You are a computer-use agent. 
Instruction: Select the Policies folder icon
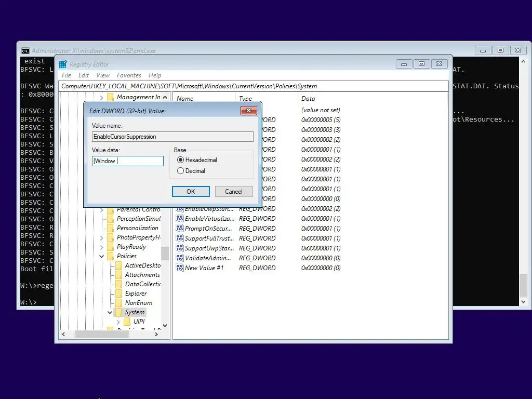click(110, 256)
